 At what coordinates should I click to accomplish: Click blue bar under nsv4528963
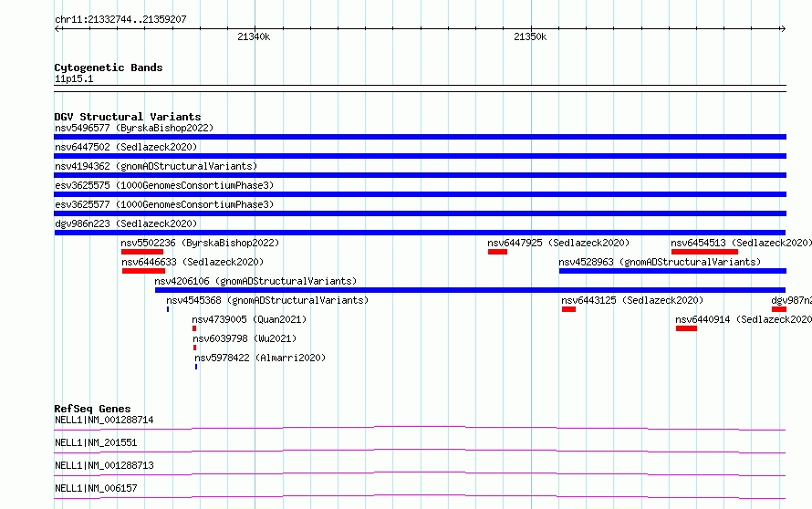672,271
